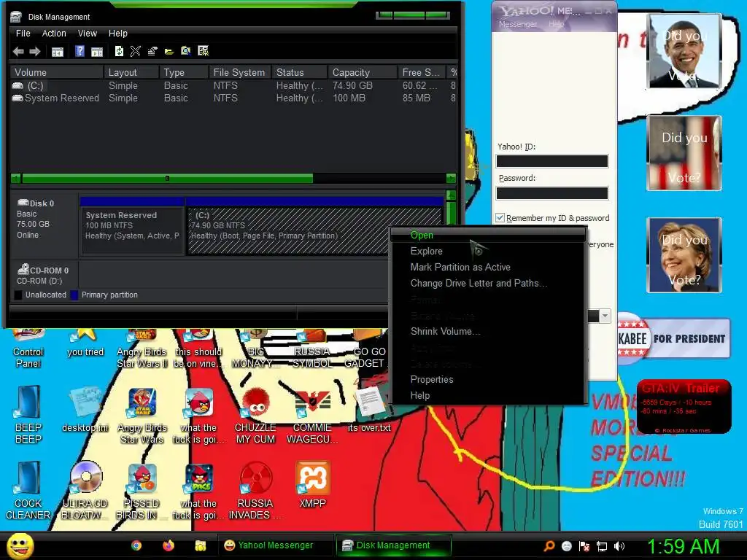
Task: Select the Disk 0 label panel
Action: click(44, 224)
